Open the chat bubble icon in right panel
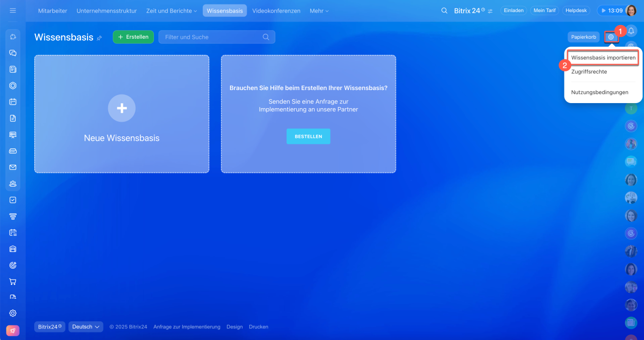The width and height of the screenshot is (644, 340). (x=631, y=161)
